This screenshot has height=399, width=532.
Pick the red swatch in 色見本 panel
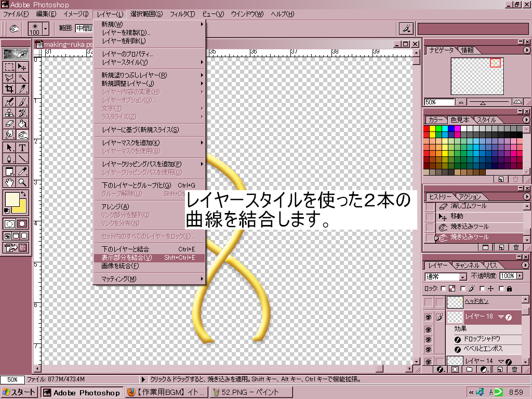427,129
